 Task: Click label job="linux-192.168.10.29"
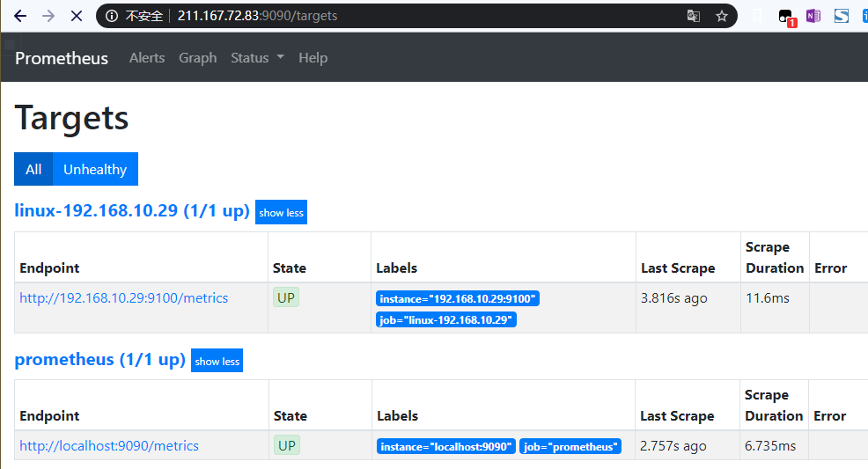(445, 319)
